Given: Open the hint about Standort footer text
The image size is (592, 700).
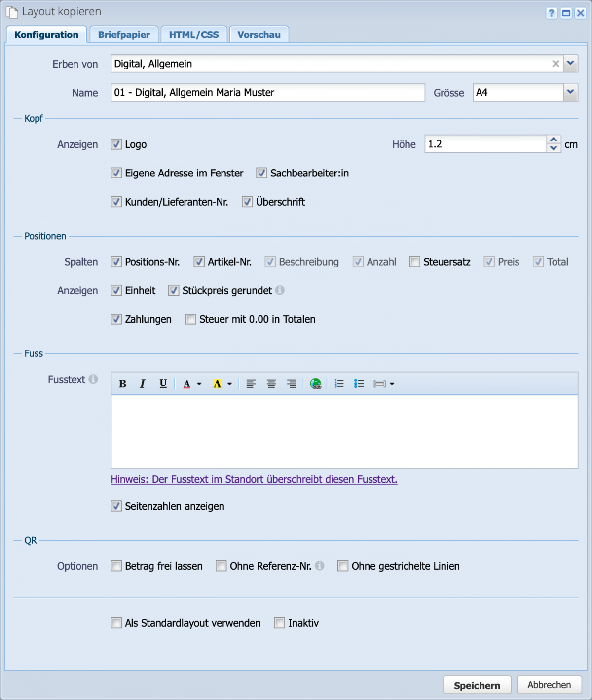Looking at the screenshot, I should 254,479.
